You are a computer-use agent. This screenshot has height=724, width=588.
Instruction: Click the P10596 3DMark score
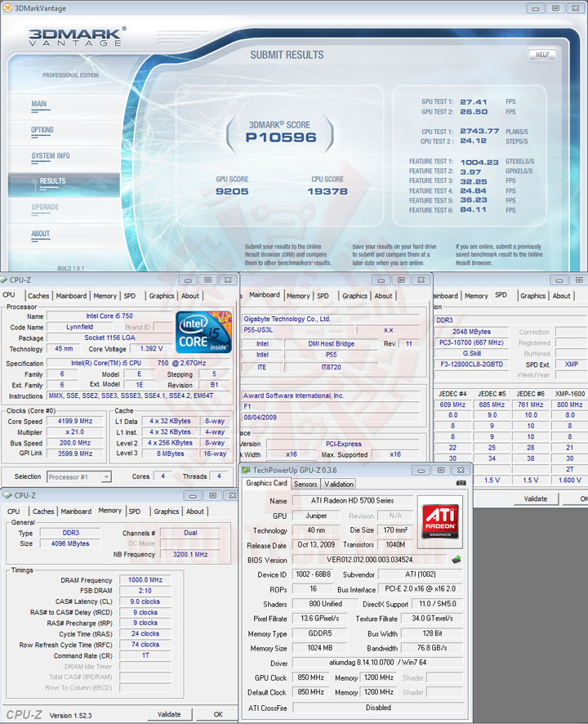(x=281, y=137)
